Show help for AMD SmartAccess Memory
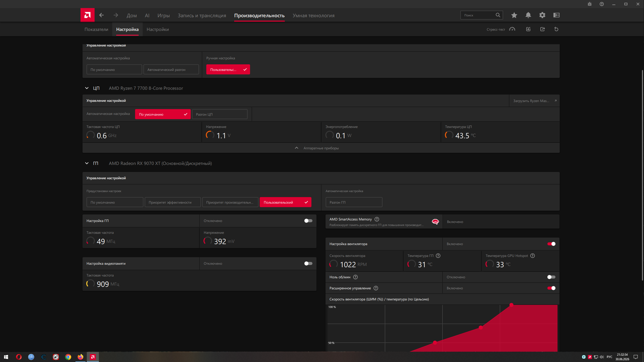644x362 pixels. pyautogui.click(x=377, y=219)
